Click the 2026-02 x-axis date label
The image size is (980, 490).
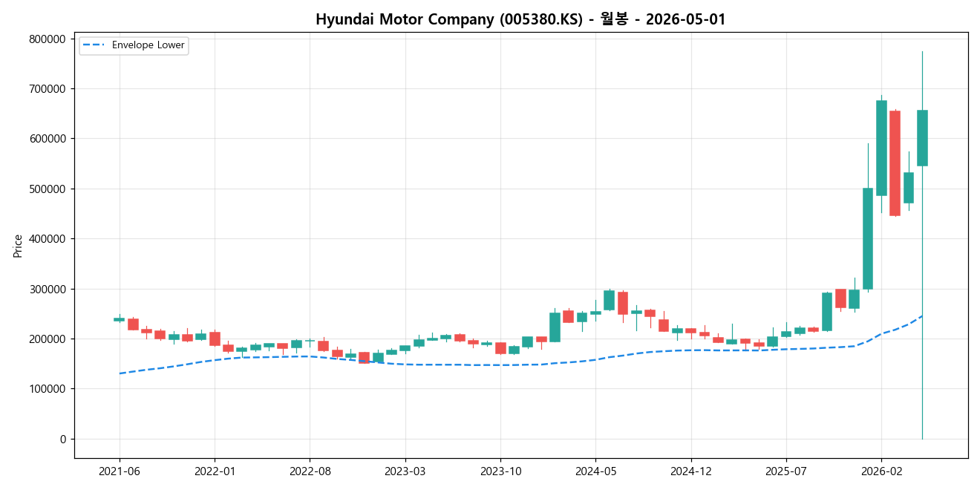point(881,471)
